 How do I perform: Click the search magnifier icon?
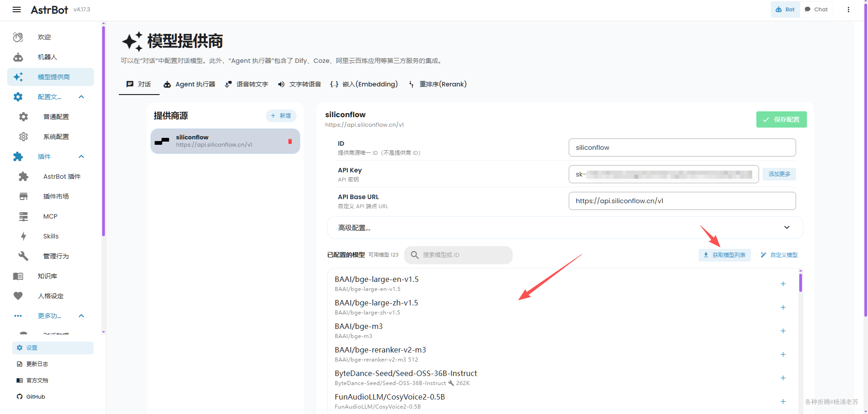click(x=415, y=255)
